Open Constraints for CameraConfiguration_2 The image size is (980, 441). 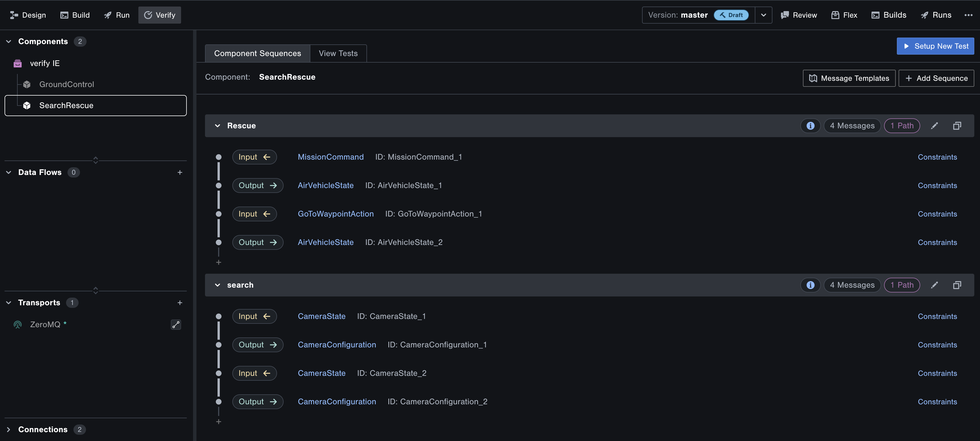[x=937, y=401]
